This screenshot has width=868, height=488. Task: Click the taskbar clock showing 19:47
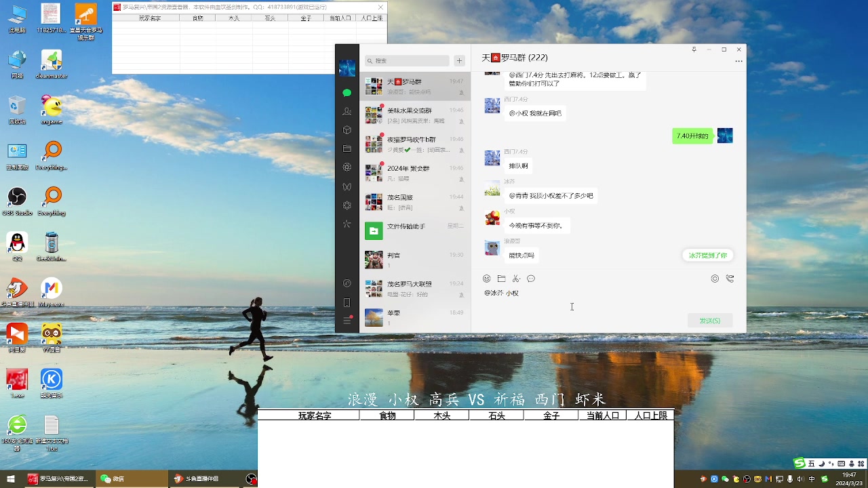click(x=849, y=479)
